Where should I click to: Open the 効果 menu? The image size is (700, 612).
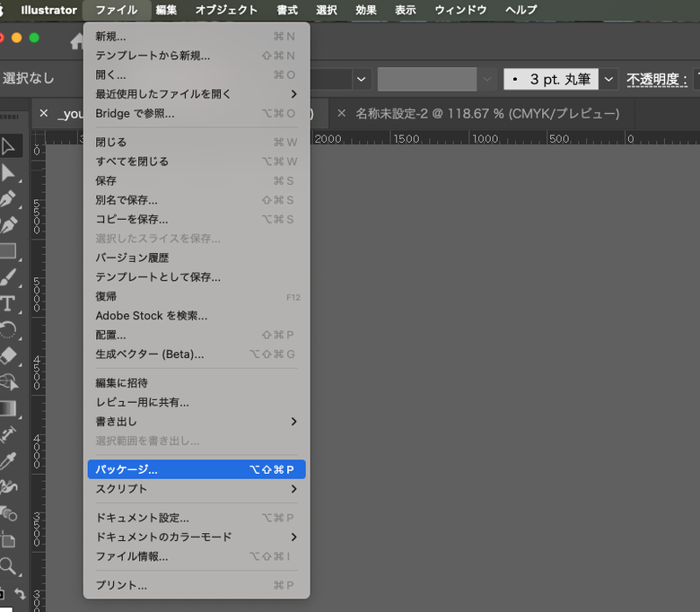pyautogui.click(x=366, y=10)
